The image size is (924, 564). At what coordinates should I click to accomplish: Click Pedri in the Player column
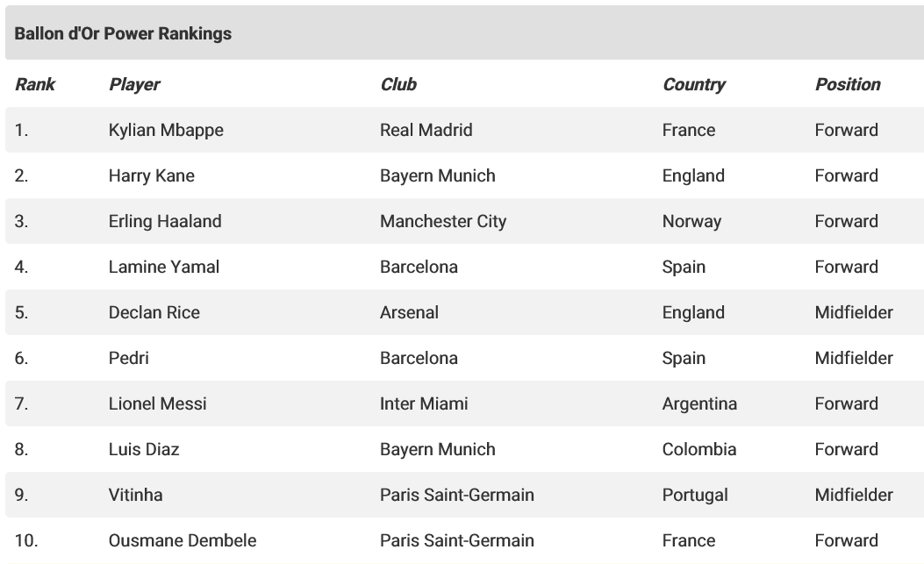point(129,358)
